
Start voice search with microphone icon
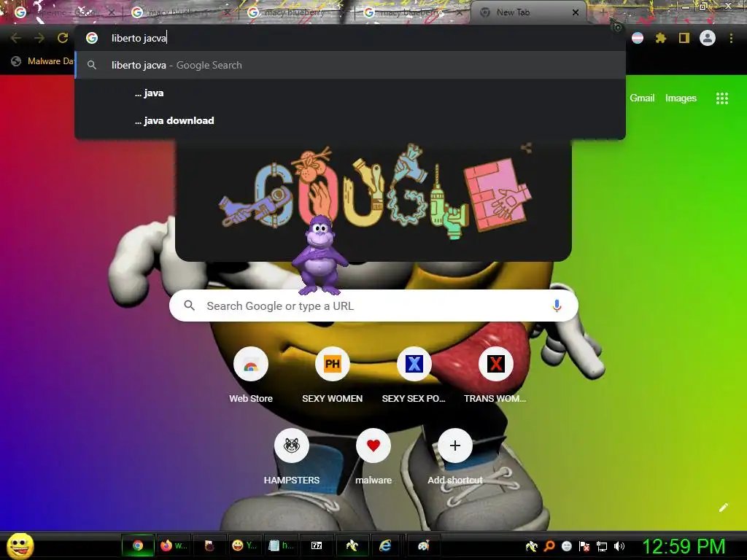pyautogui.click(x=557, y=306)
